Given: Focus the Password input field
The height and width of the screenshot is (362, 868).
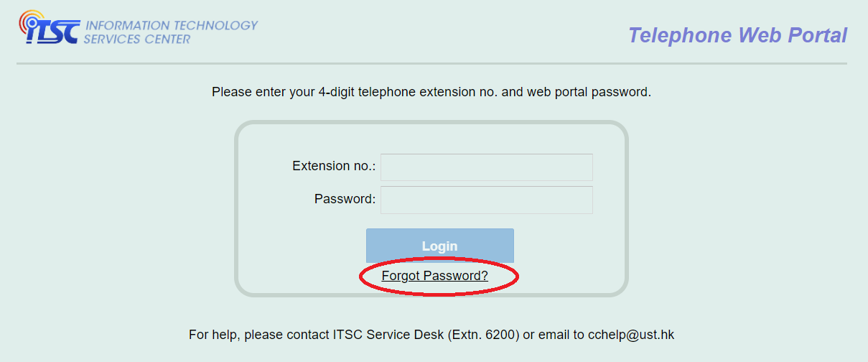Looking at the screenshot, I should point(487,200).
